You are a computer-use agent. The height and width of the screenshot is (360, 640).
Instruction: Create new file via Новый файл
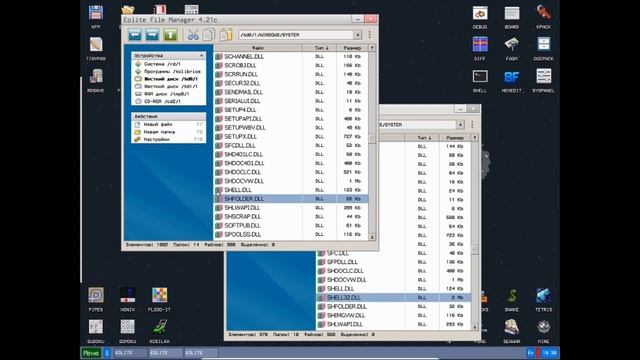pos(169,124)
